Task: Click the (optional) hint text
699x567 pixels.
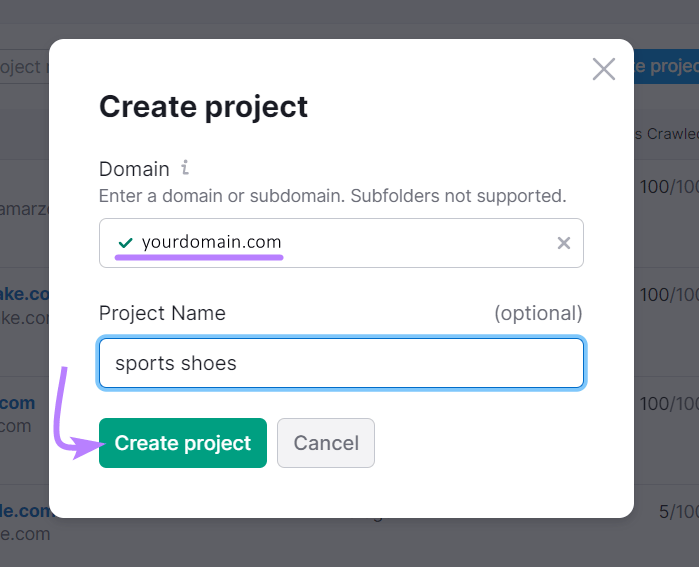Action: point(538,313)
